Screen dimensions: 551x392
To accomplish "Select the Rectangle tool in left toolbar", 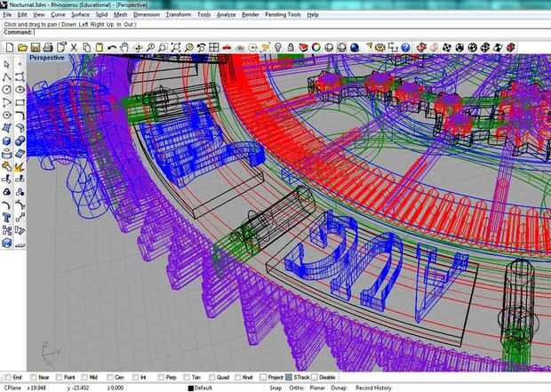I will 20,102.
